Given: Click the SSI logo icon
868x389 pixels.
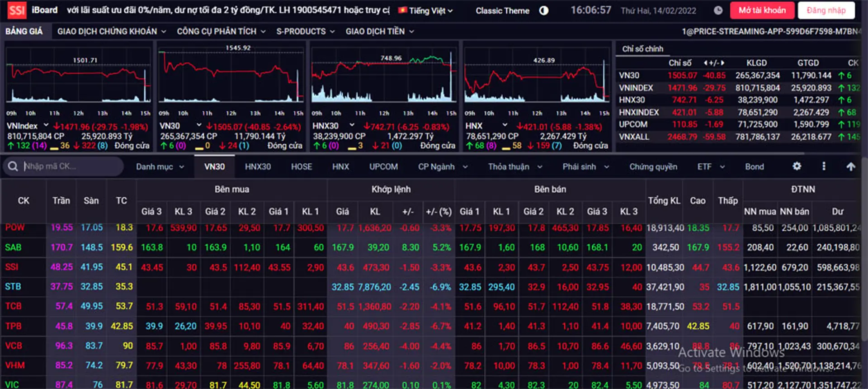Looking at the screenshot, I should pyautogui.click(x=17, y=10).
